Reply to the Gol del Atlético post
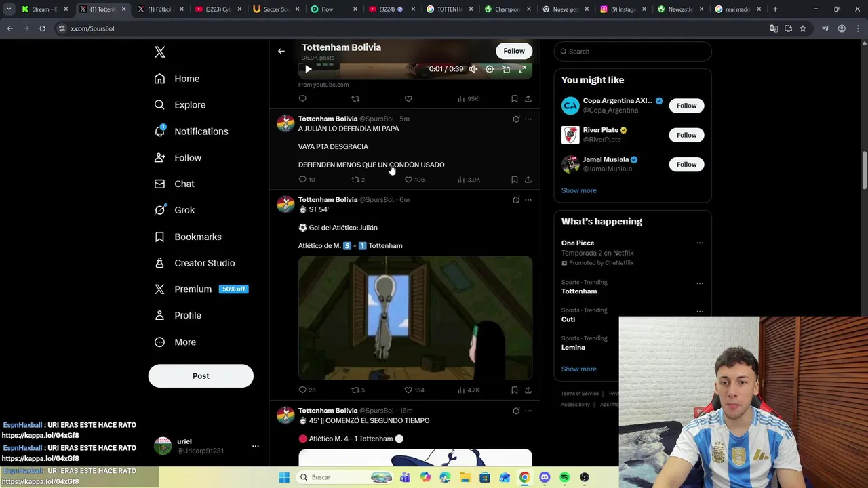The height and width of the screenshot is (488, 868). click(x=307, y=390)
